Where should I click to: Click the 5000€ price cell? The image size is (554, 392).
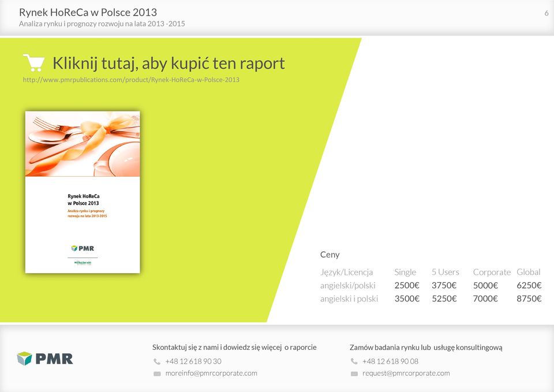[485, 285]
